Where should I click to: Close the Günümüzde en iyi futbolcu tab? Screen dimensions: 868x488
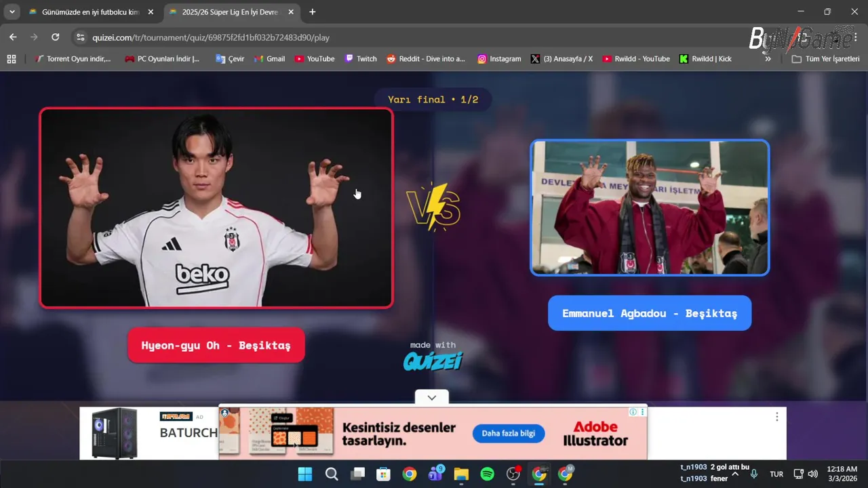(151, 12)
